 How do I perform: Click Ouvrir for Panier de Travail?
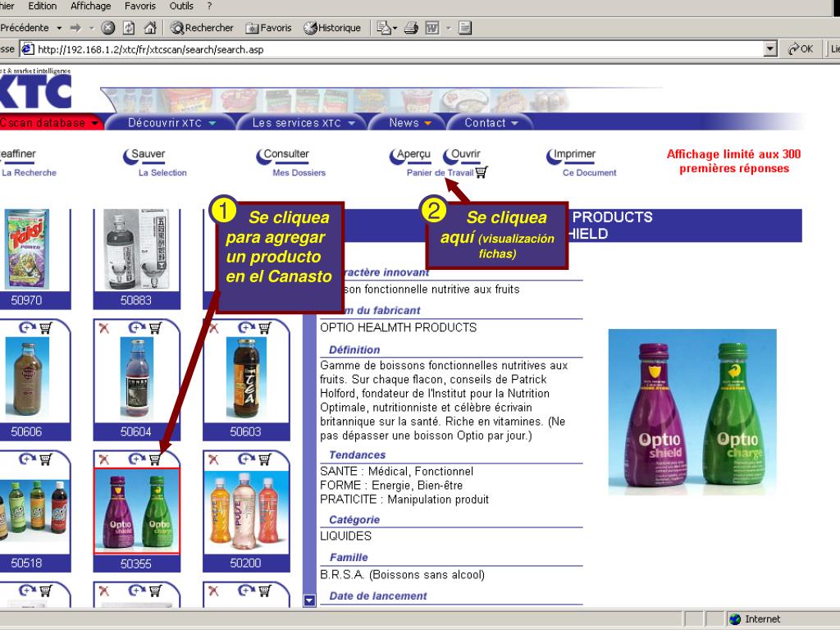pos(462,155)
